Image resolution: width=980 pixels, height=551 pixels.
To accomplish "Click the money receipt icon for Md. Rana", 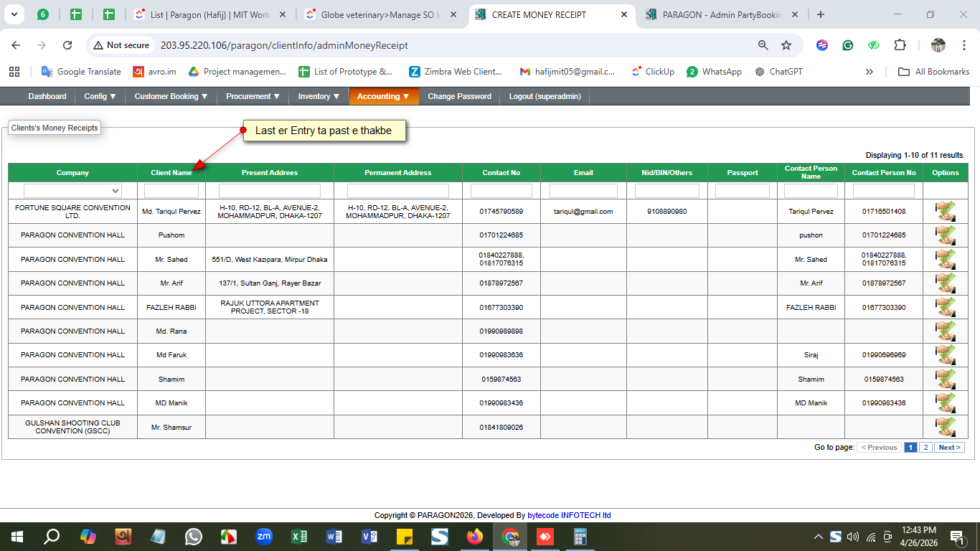I will point(946,331).
